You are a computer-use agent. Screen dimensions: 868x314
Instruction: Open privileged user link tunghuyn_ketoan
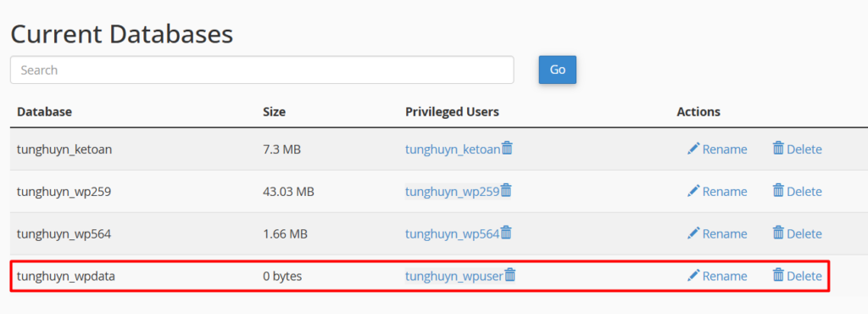pyautogui.click(x=453, y=149)
